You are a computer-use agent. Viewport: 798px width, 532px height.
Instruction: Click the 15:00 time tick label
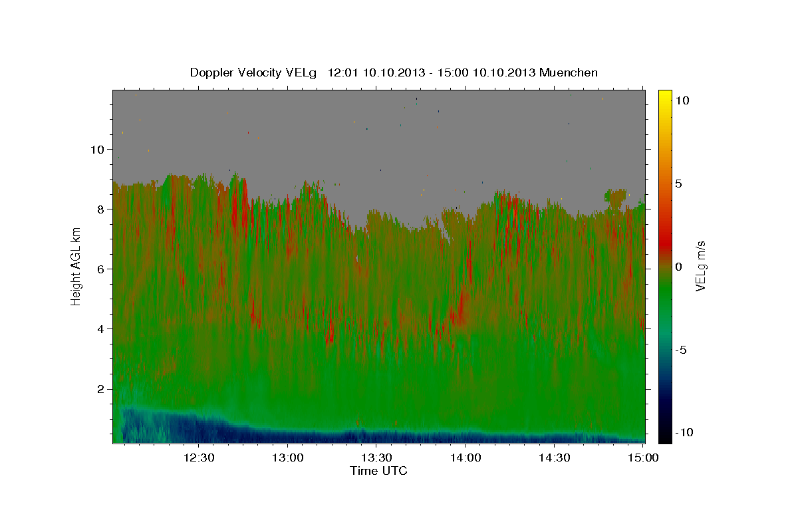click(x=642, y=458)
